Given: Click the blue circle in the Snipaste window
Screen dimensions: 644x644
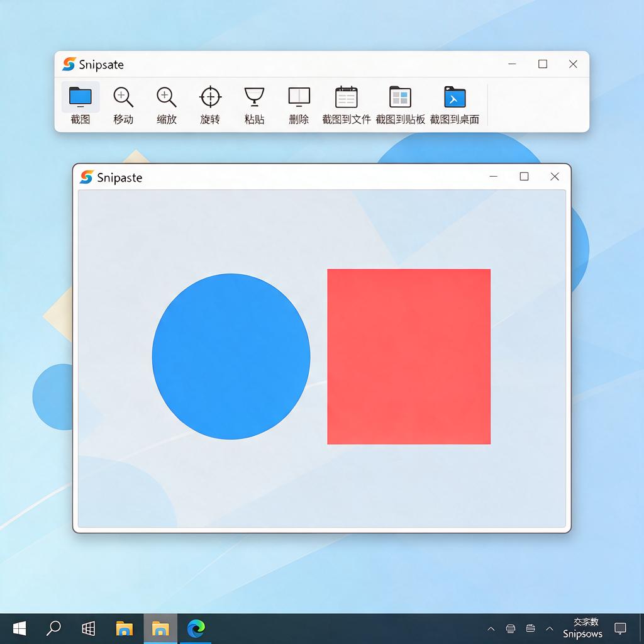Looking at the screenshot, I should point(231,357).
